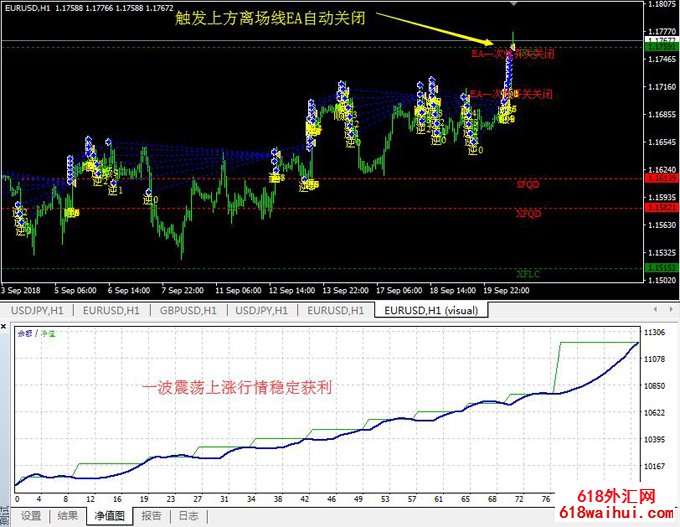This screenshot has width=680, height=527.
Task: Click the red 1.15821 price level tag
Action: [662, 208]
